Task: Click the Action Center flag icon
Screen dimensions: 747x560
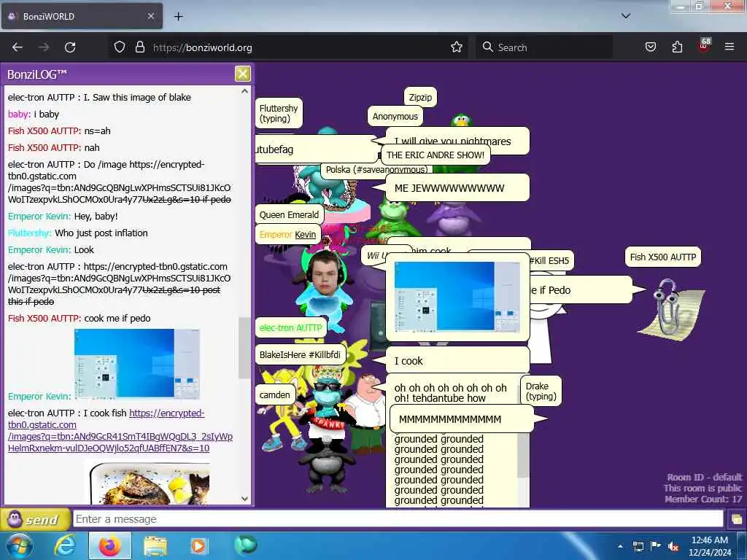Action: click(x=656, y=545)
